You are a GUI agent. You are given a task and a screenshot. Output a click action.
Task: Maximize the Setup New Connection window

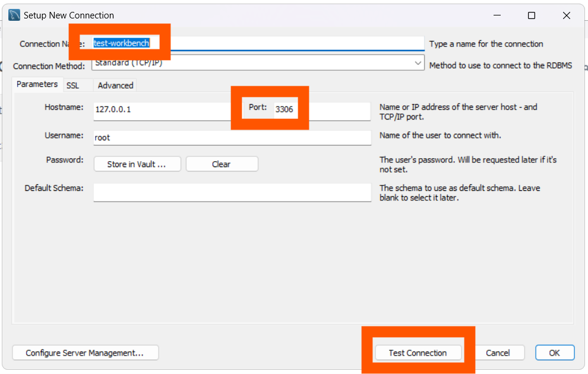pyautogui.click(x=532, y=15)
